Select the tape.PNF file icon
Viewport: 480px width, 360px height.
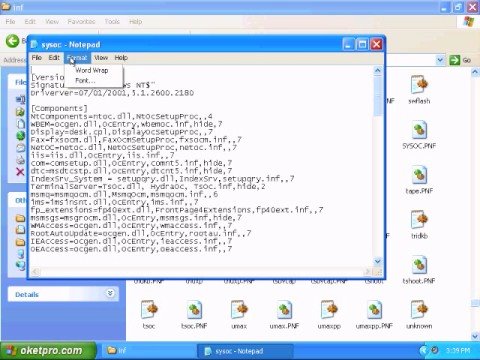pyautogui.click(x=419, y=175)
